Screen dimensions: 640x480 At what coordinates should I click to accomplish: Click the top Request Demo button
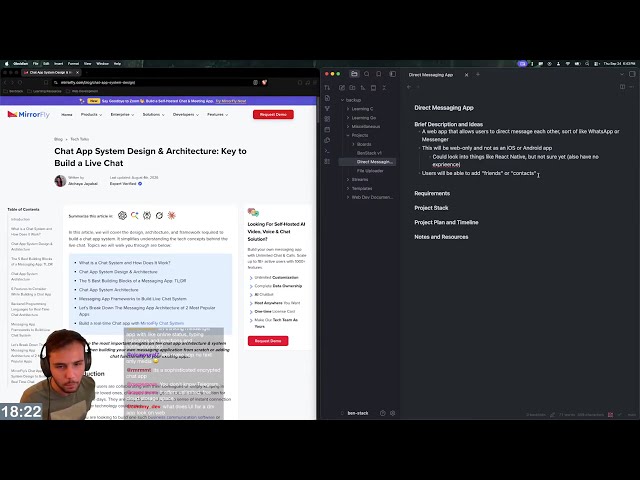coord(273,114)
